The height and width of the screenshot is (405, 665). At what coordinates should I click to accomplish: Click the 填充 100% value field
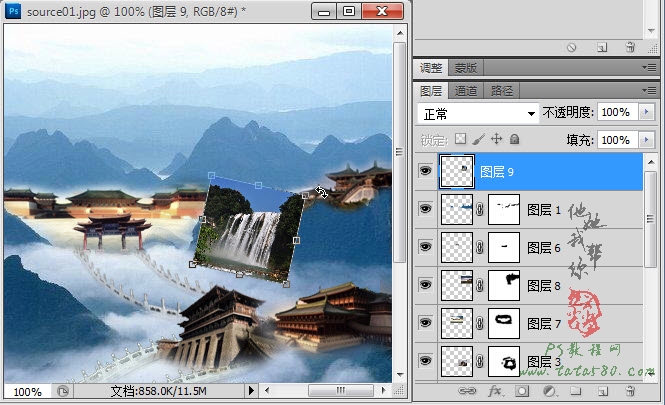click(618, 140)
